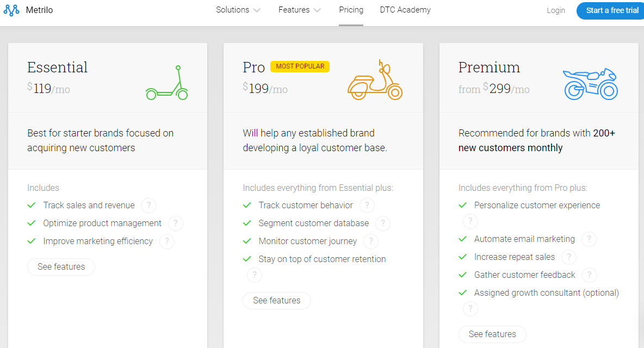Open the Pricing tab
Image resolution: width=644 pixels, height=348 pixels.
click(351, 10)
